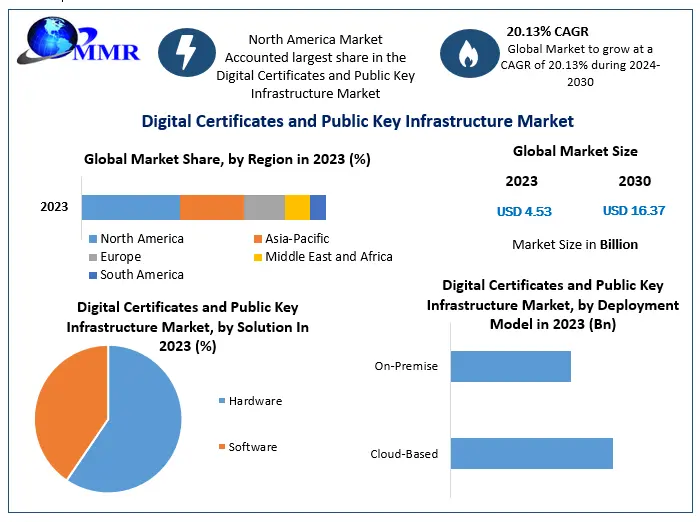Click the flame circle icon
Viewport: 700px width, 522px height.
click(x=469, y=54)
